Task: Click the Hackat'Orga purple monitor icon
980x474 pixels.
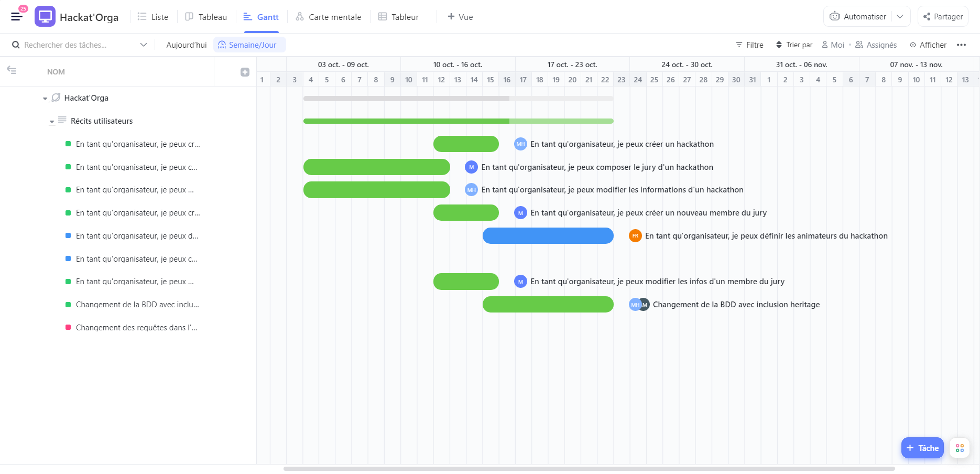Action: coord(45,17)
